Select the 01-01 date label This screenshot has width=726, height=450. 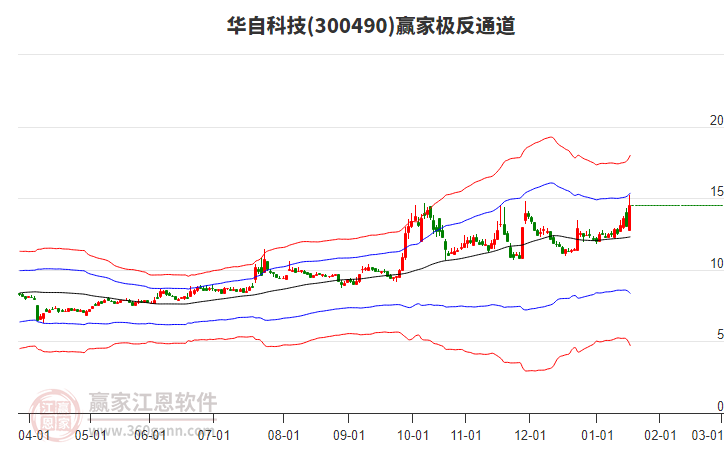(597, 435)
